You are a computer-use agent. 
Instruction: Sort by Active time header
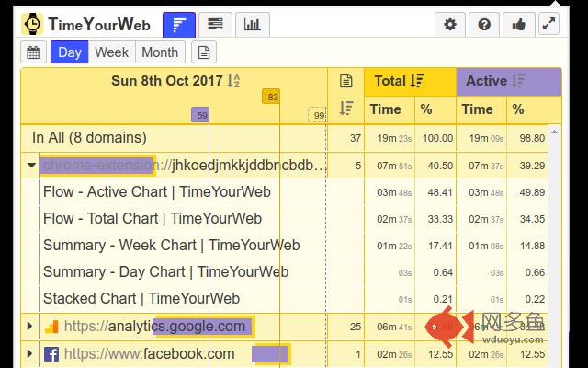coord(509,81)
